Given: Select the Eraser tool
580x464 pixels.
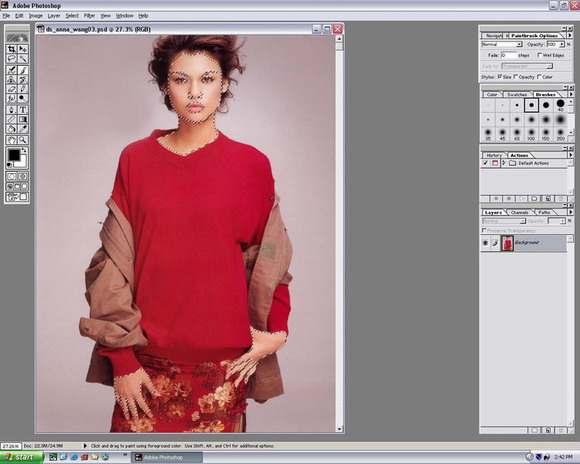Looking at the screenshot, I should 12,89.
